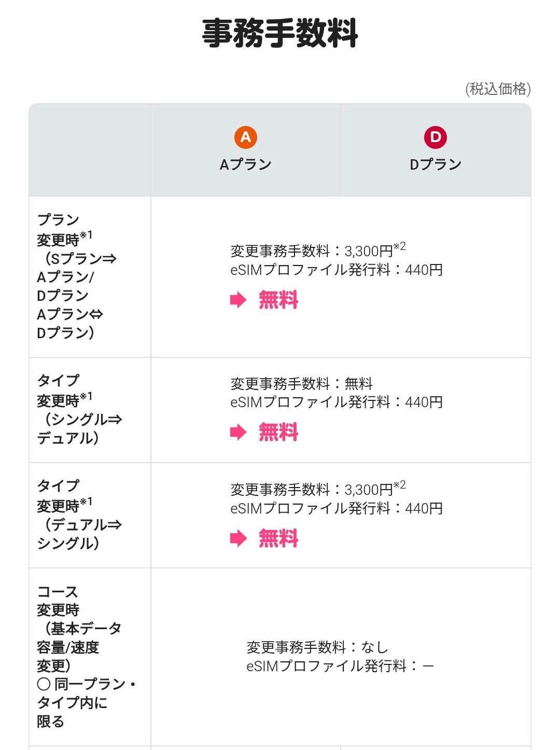Tap the red D plan circle icon
560x750 pixels.
click(435, 137)
